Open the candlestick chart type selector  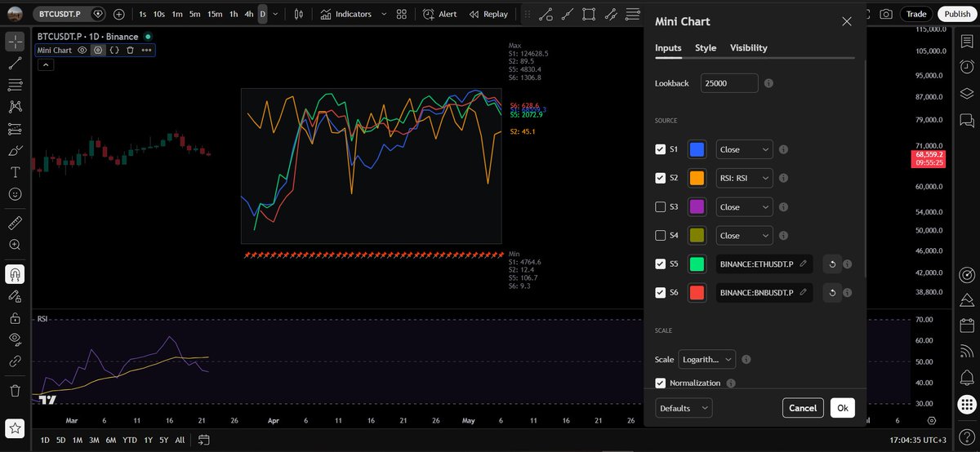(x=298, y=14)
